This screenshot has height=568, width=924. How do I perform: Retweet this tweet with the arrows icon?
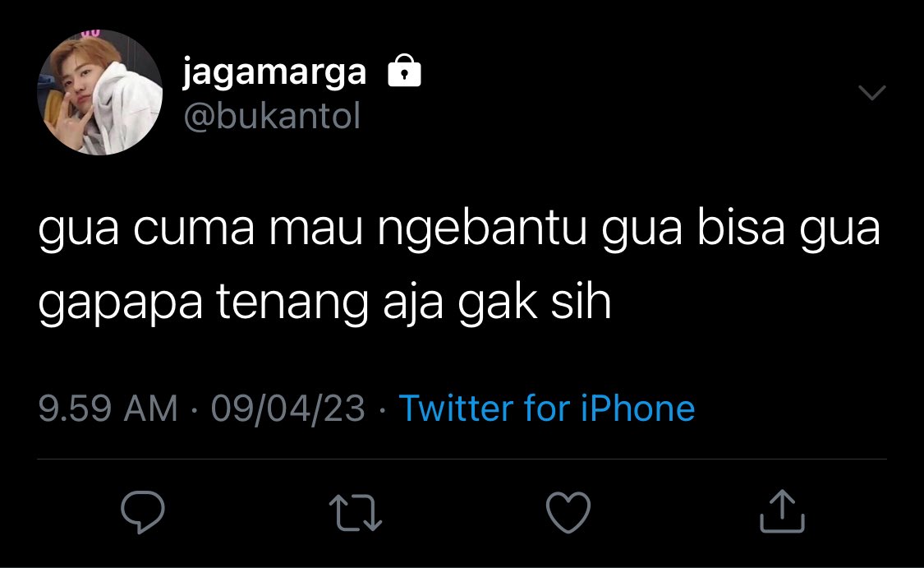pyautogui.click(x=356, y=513)
